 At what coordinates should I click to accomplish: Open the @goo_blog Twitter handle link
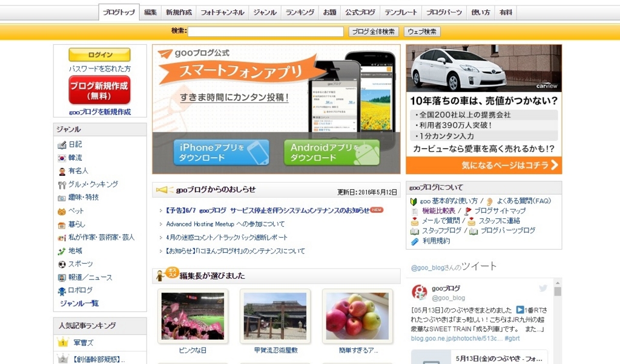449,298
